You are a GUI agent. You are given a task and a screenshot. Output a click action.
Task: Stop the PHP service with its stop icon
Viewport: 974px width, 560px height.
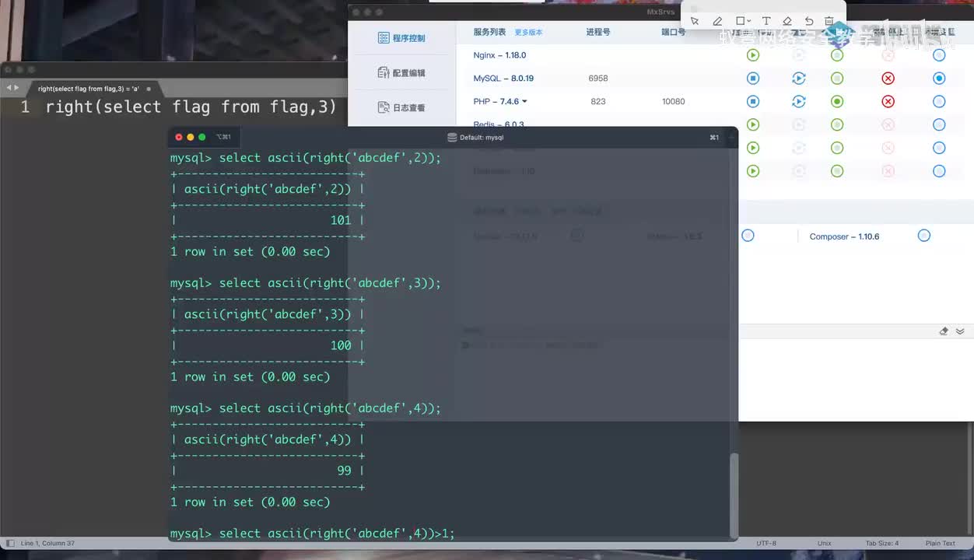[x=753, y=101]
